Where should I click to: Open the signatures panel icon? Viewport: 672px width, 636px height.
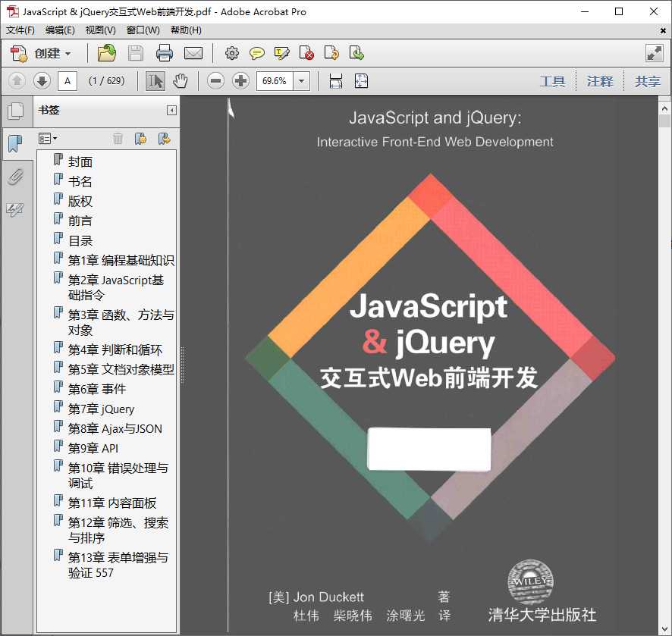[x=15, y=209]
